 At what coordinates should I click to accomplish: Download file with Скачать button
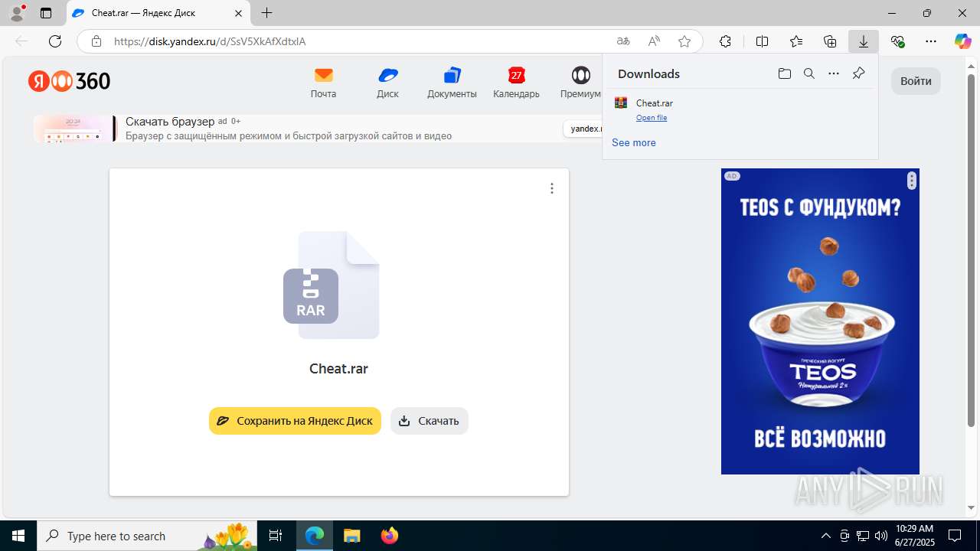(430, 421)
